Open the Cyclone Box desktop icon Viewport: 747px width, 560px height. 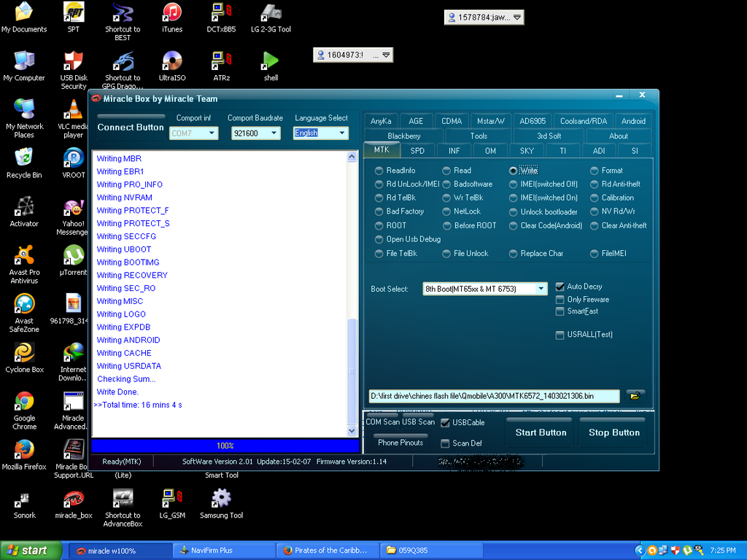point(24,357)
